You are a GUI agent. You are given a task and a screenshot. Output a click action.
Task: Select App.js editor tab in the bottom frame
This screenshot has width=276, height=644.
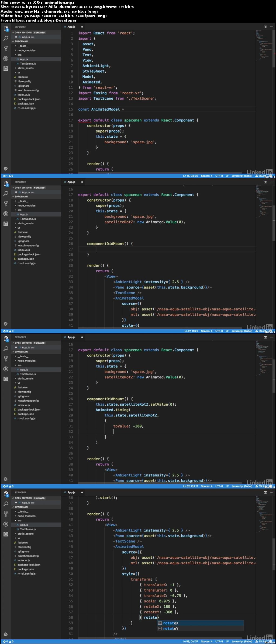click(73, 492)
